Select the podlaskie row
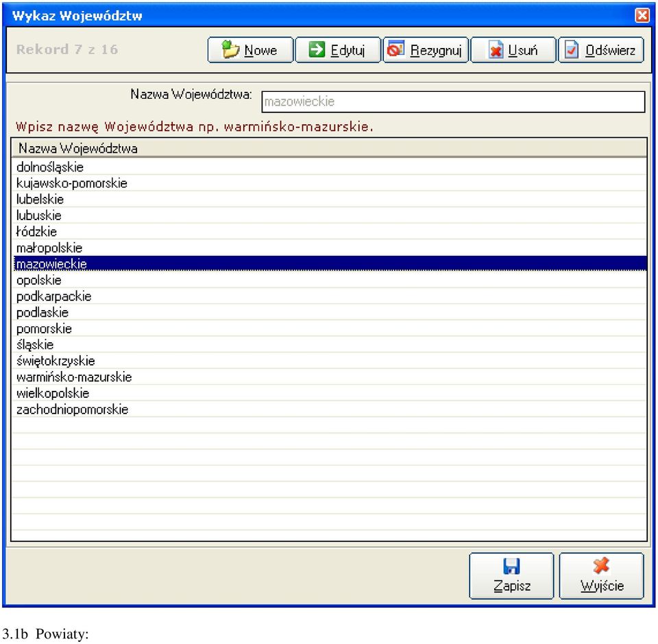The image size is (658, 644). (x=330, y=312)
